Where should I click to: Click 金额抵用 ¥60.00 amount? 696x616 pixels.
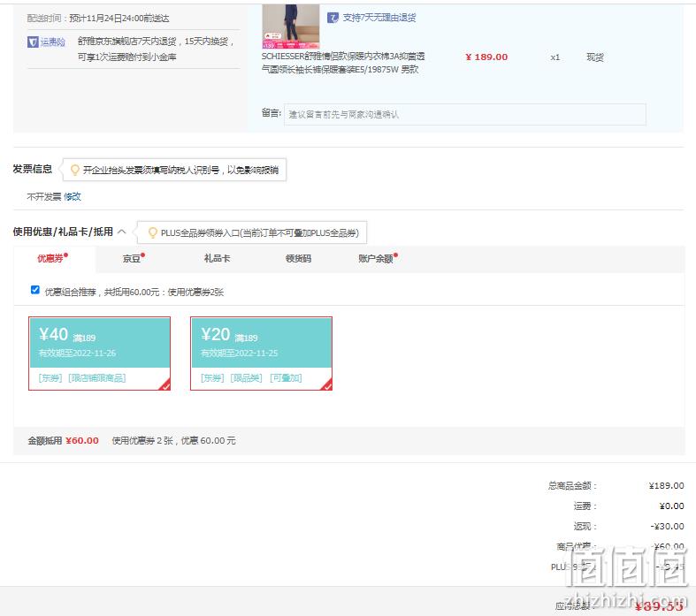point(82,440)
